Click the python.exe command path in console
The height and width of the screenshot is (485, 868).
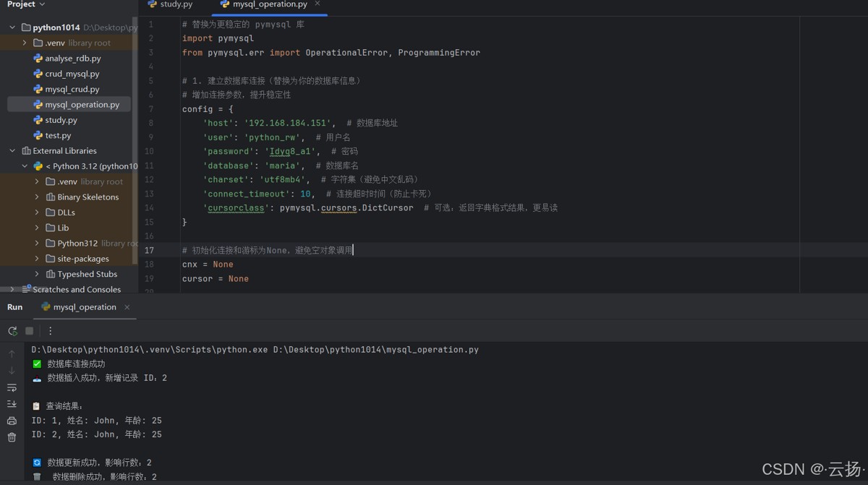150,350
